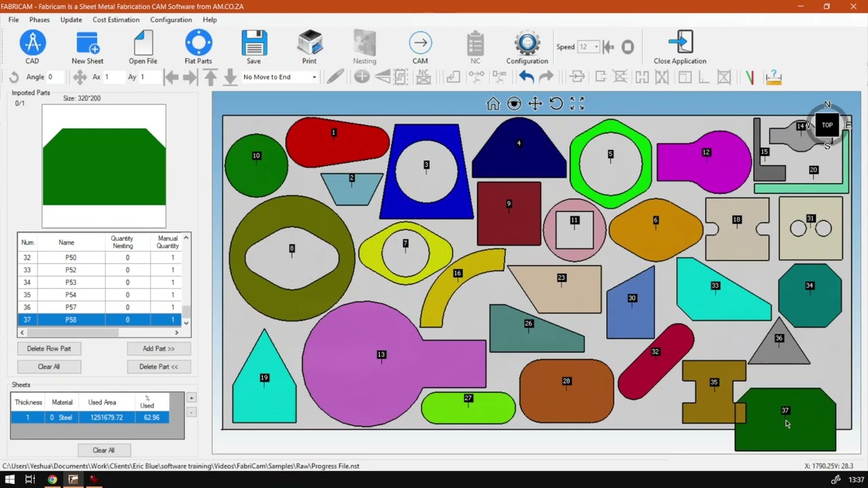The height and width of the screenshot is (488, 868).
Task: Click the four-way move arrows icon beside Ax
Action: click(80, 77)
